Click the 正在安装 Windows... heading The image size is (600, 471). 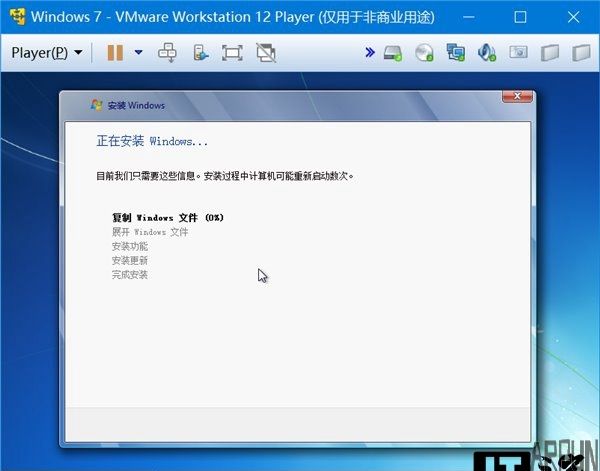(x=152, y=141)
